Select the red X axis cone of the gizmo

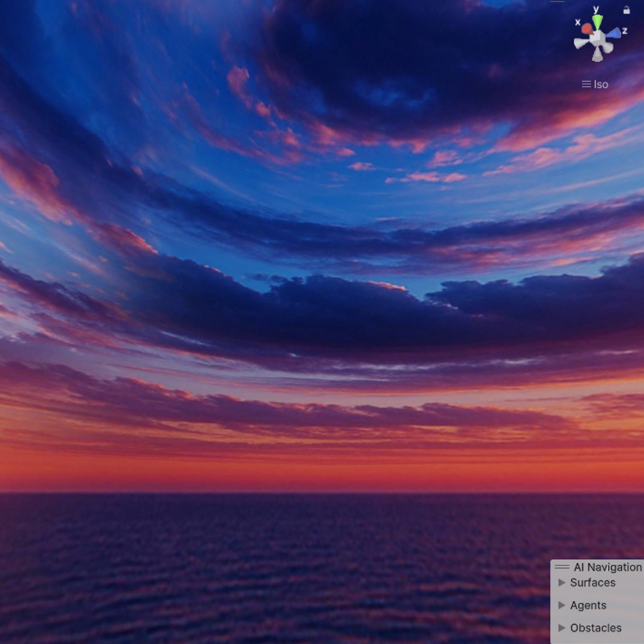coord(587,29)
